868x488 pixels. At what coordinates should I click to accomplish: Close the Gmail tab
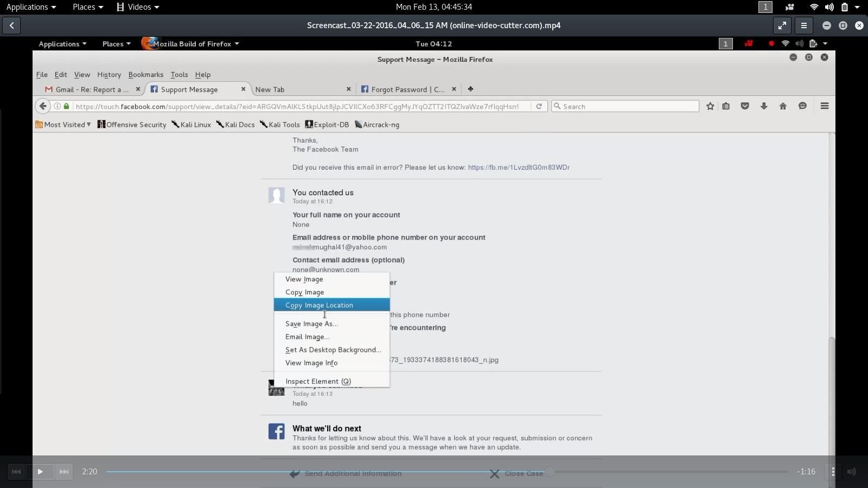138,89
